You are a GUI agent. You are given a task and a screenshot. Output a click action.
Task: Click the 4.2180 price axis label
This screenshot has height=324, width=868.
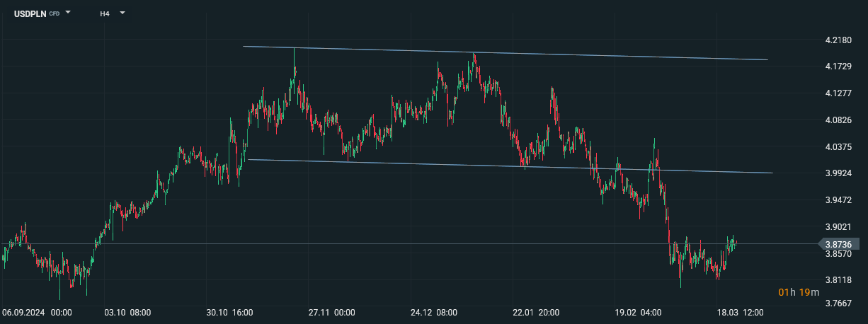point(838,40)
